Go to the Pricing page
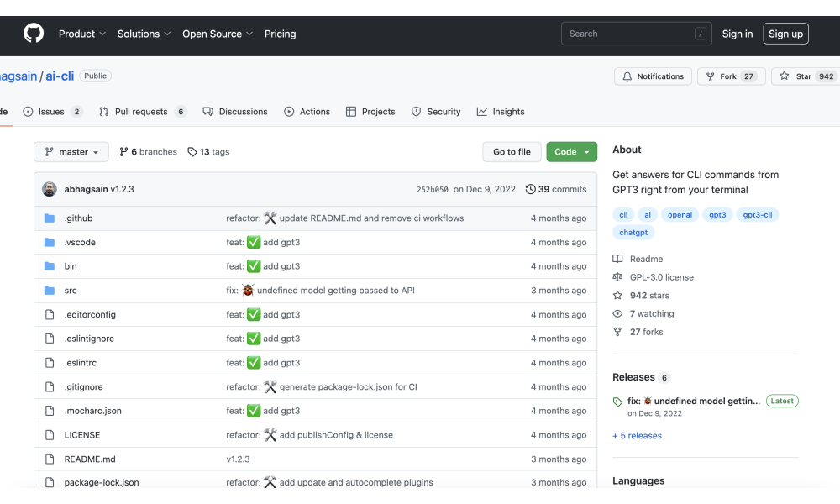840x504 pixels. (x=281, y=34)
